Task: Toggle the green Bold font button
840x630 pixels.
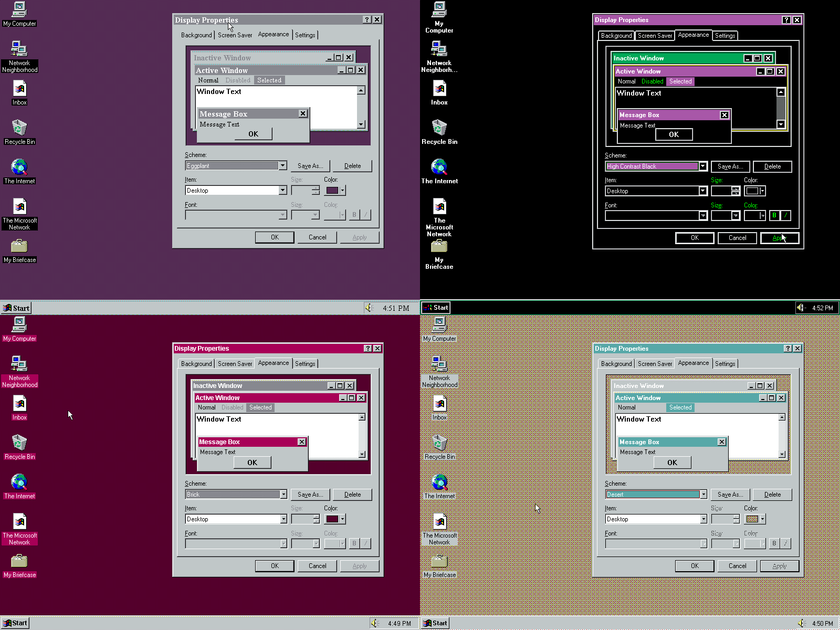Action: click(x=774, y=215)
